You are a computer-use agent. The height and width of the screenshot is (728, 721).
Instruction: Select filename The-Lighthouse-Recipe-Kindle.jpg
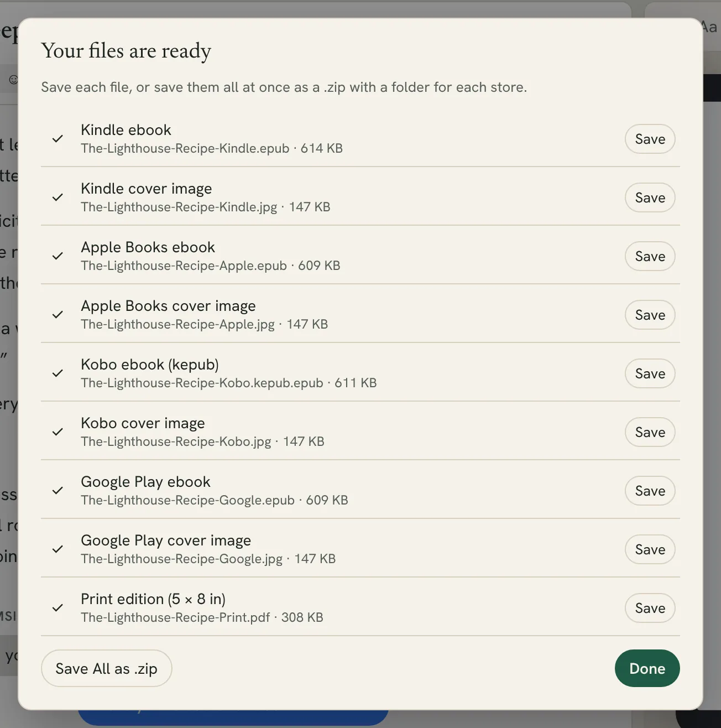pos(179,207)
